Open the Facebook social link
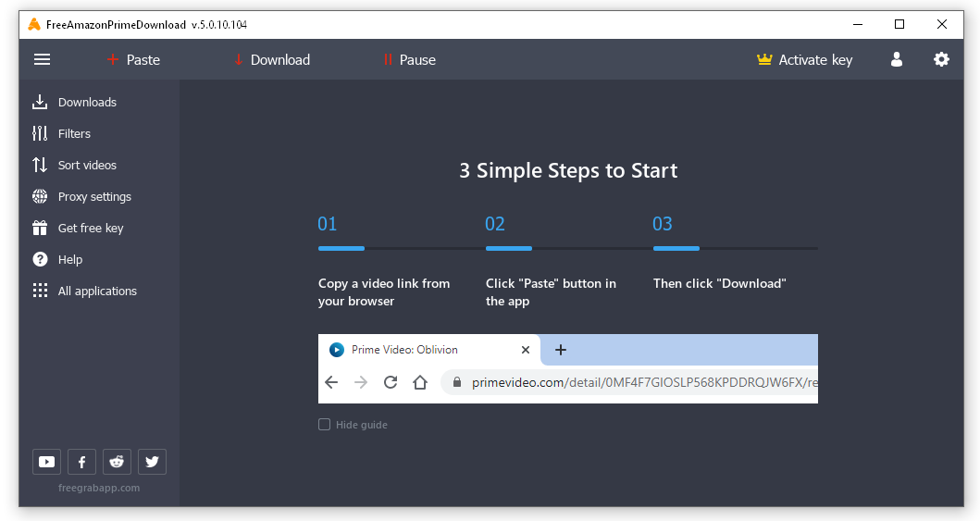The height and width of the screenshot is (521, 980). click(81, 462)
